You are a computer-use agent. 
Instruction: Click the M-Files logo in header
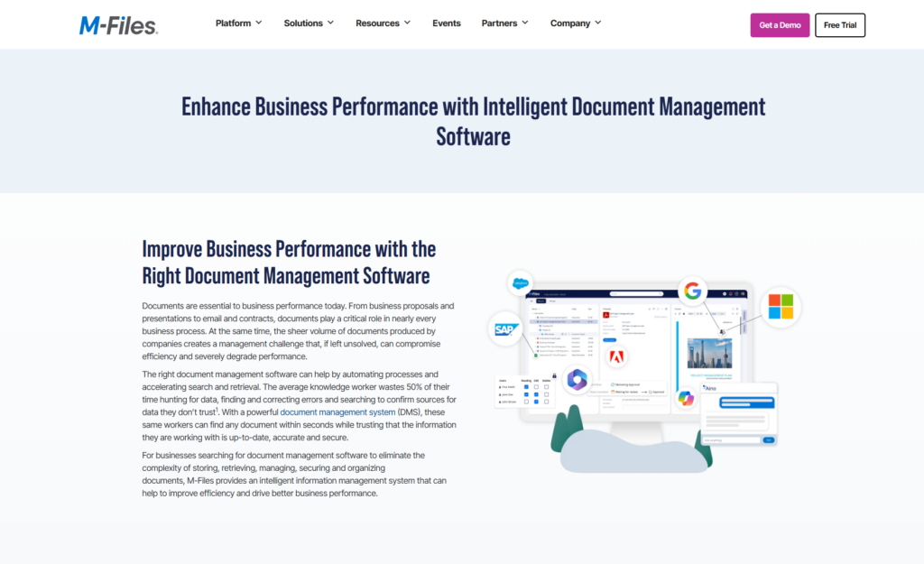pos(118,24)
